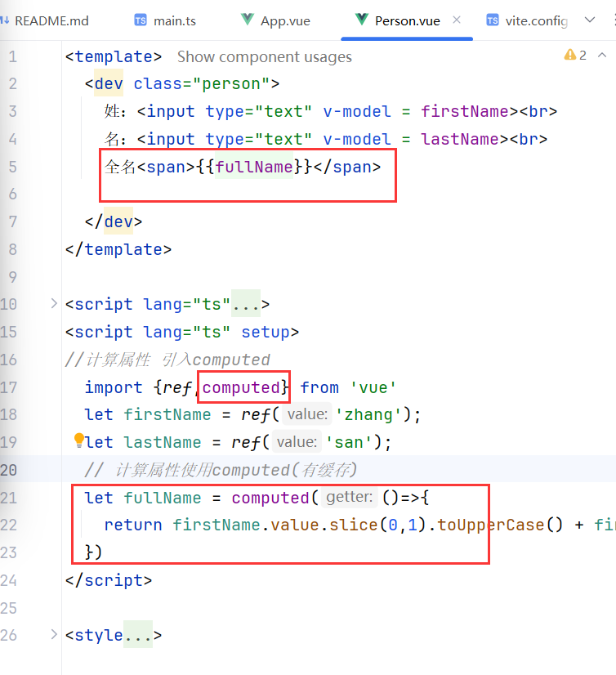Image resolution: width=616 pixels, height=675 pixels.
Task: Click the Vue icon on Person.vue tab
Action: (x=362, y=20)
